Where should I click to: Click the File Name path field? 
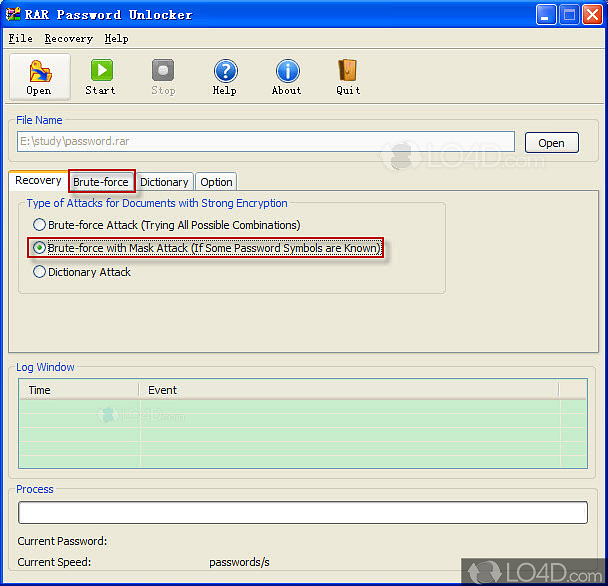coord(266,141)
